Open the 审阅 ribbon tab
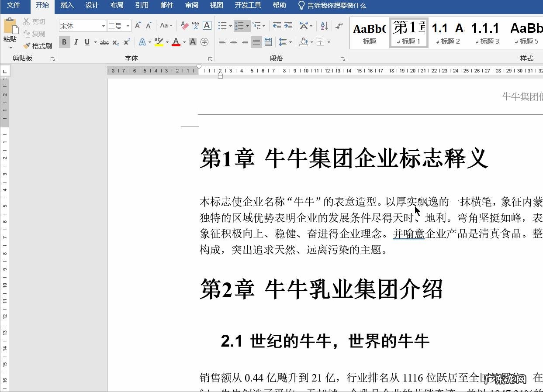543x392 pixels. tap(191, 5)
